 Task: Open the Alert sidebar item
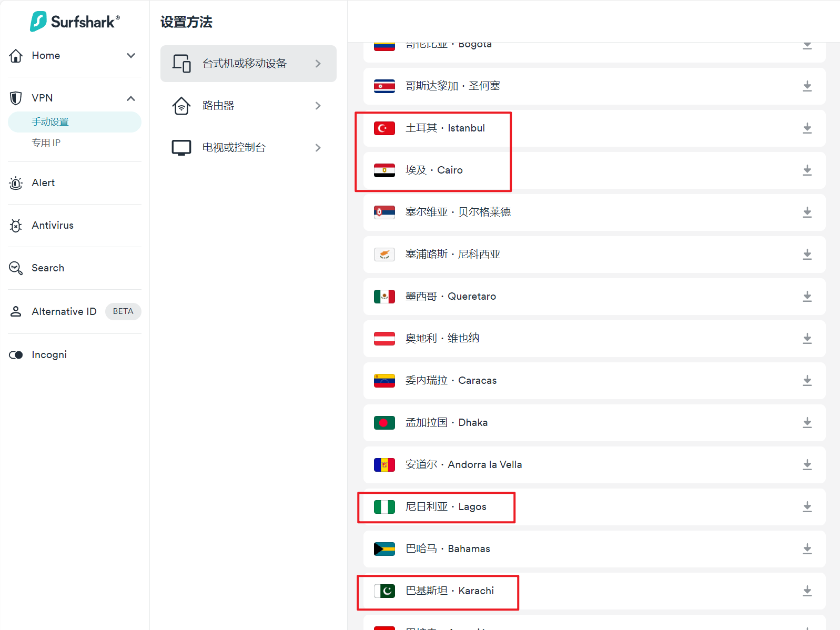point(75,183)
